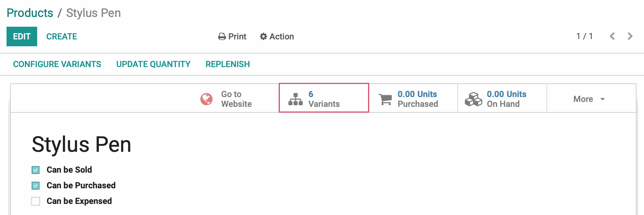Click the shopping cart Purchased icon
Image resolution: width=644 pixels, height=215 pixels.
(385, 99)
